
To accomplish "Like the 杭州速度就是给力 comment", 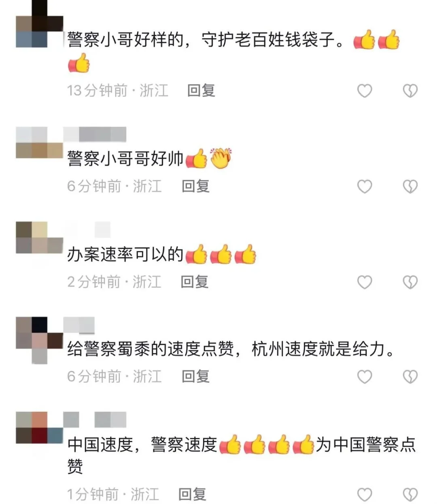I will 365,376.
